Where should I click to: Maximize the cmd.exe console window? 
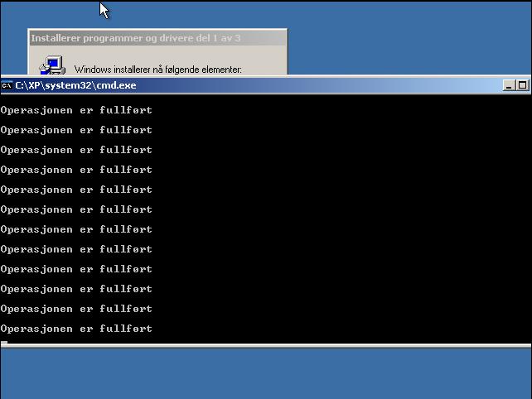pos(522,85)
